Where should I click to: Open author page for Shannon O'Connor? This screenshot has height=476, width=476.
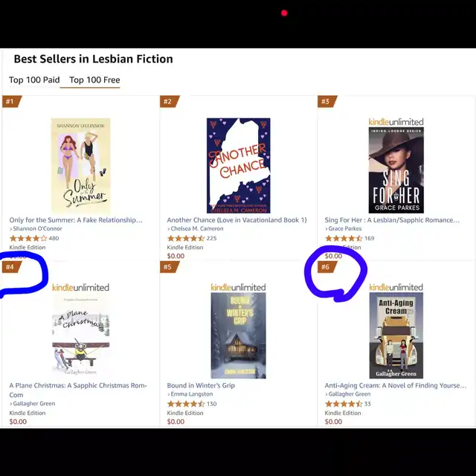(x=36, y=228)
